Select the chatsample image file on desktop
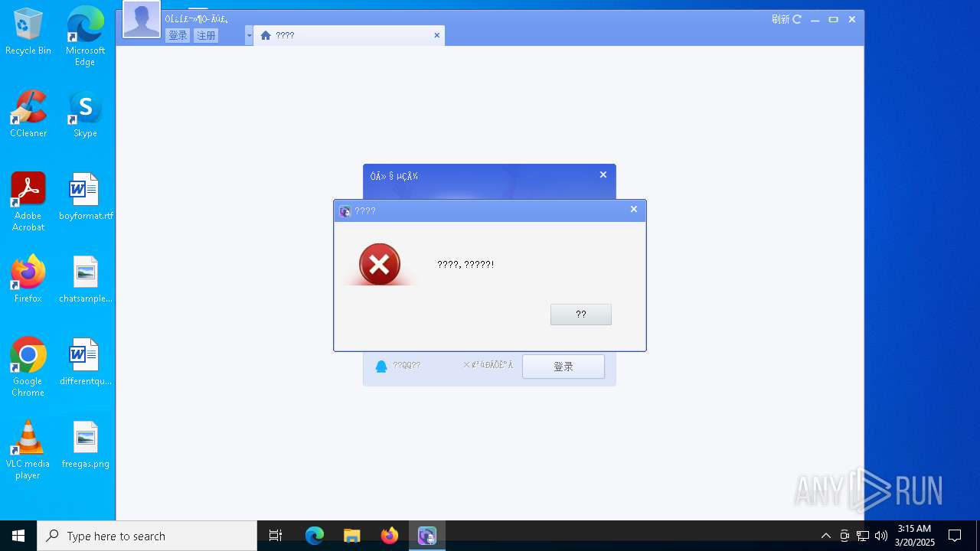This screenshot has width=980, height=551. (85, 279)
